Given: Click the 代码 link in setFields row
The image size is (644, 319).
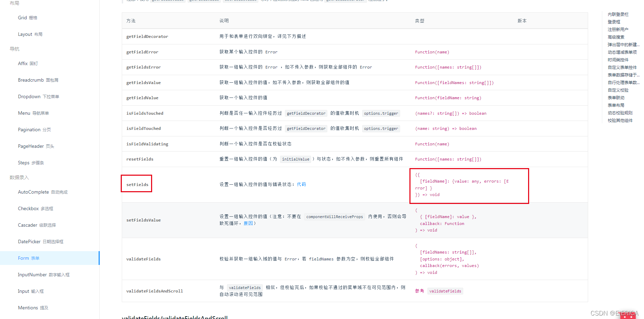Looking at the screenshot, I should (301, 184).
